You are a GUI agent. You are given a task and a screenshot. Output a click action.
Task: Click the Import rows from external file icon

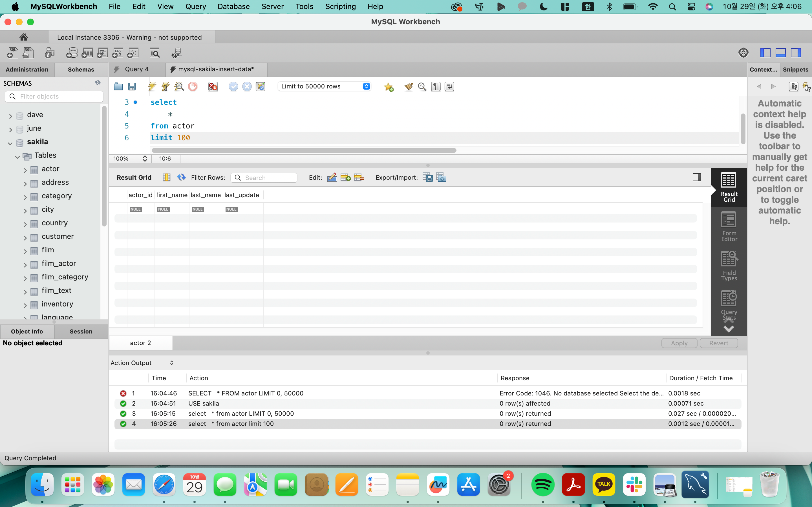(x=441, y=177)
